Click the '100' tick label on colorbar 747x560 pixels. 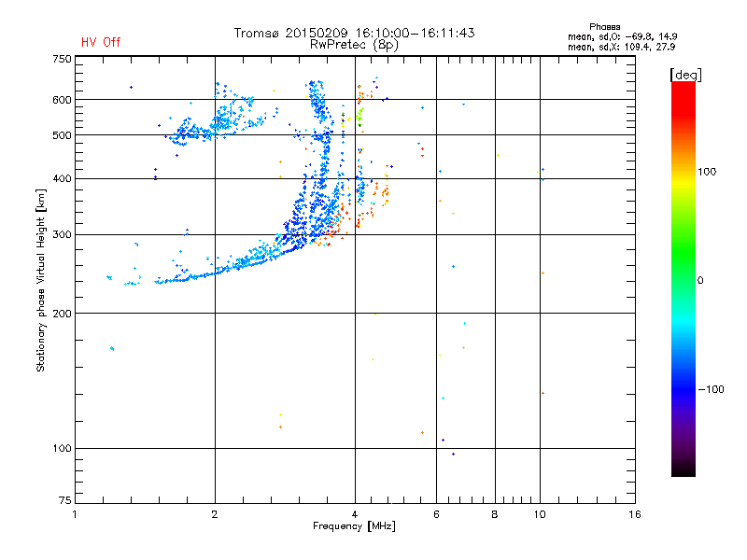pyautogui.click(x=707, y=172)
